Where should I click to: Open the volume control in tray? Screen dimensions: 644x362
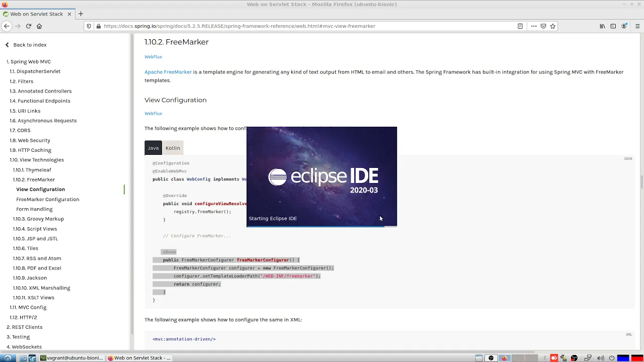coord(600,358)
